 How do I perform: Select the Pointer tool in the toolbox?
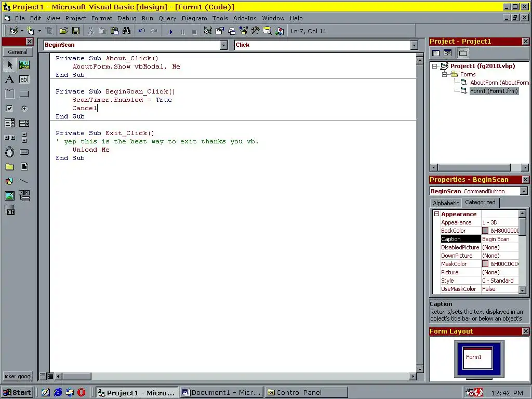pos(10,65)
